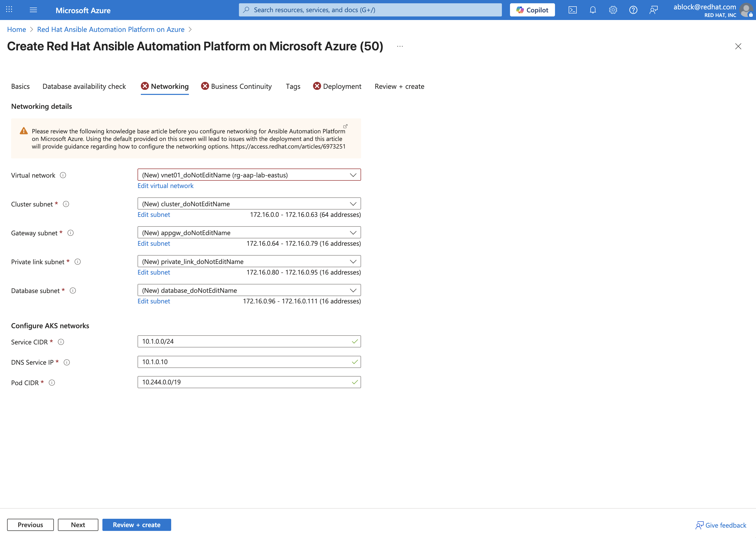Open the Cloud Shell terminal
The image size is (756, 538).
coord(573,10)
